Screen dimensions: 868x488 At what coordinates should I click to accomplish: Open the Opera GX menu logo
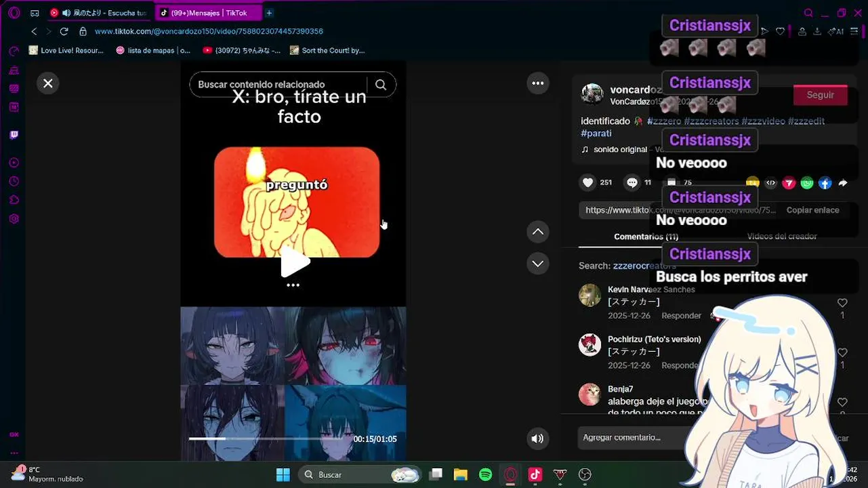coord(14,13)
